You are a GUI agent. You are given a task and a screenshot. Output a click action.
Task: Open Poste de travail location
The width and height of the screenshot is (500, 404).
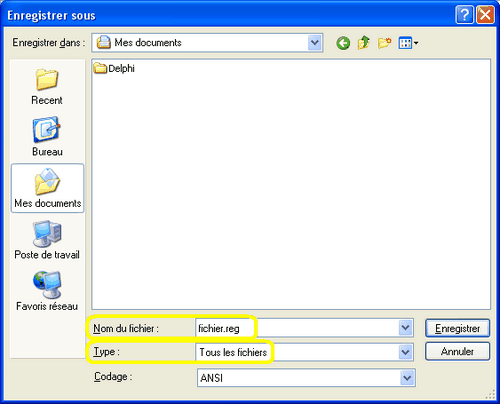coord(47,240)
